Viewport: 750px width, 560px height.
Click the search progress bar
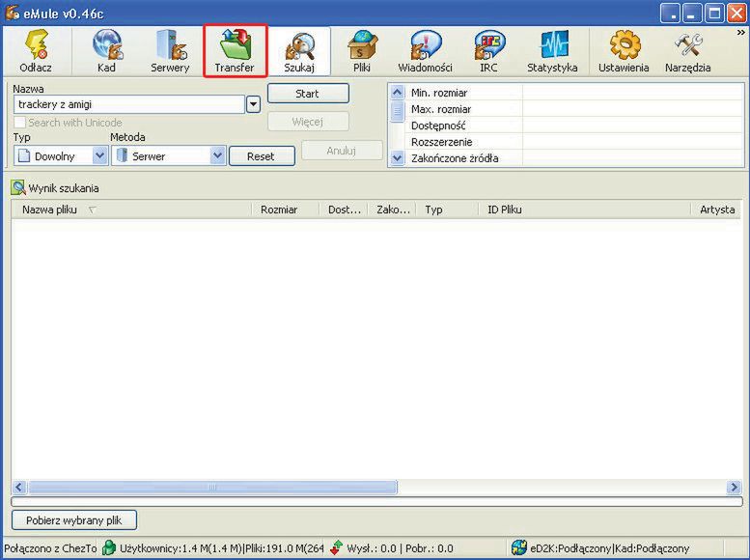pos(376,502)
